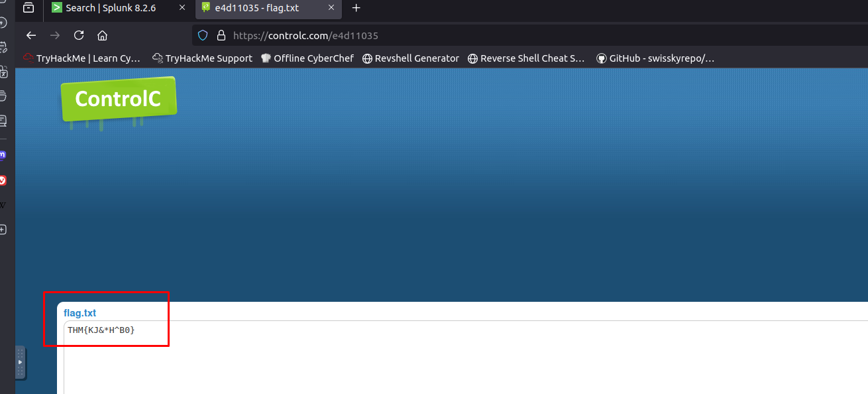Open the Revshell Generator bookmark
Viewport: 868px width, 394px height.
pos(411,58)
